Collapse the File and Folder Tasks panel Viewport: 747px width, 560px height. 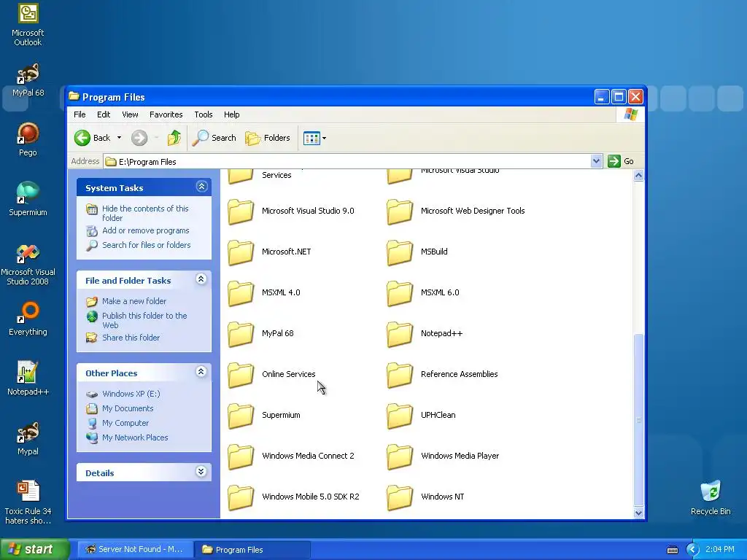point(201,279)
